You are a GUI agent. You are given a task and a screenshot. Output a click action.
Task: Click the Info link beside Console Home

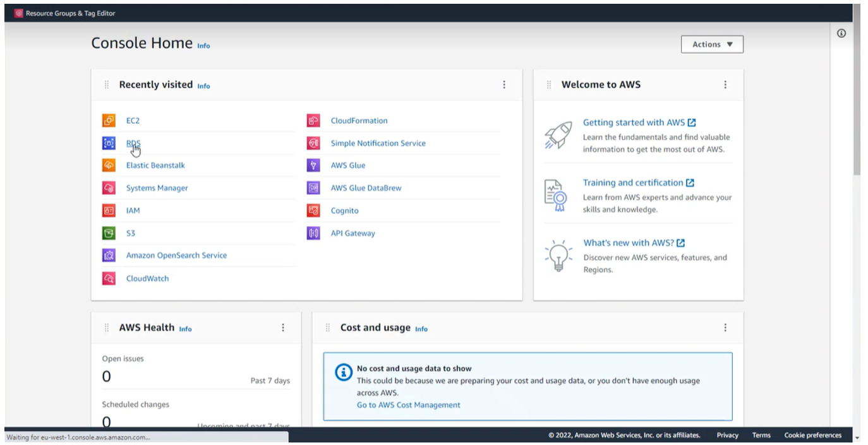[203, 46]
